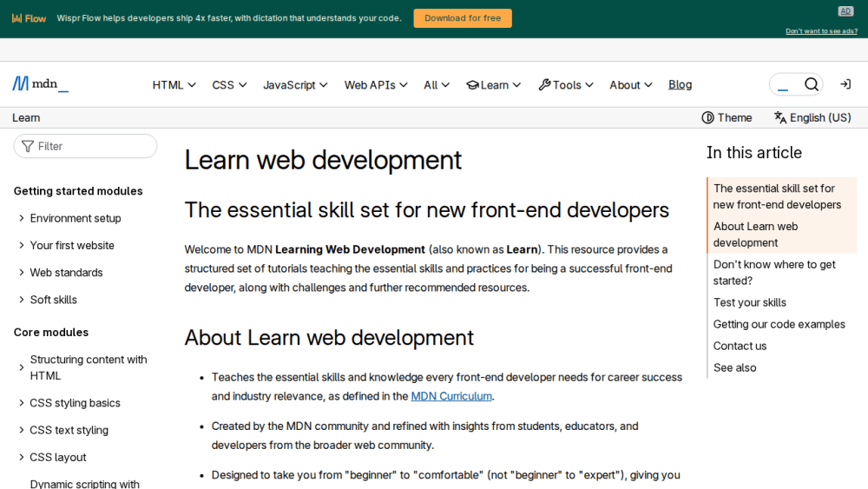Jump to Test your skills section

point(750,302)
